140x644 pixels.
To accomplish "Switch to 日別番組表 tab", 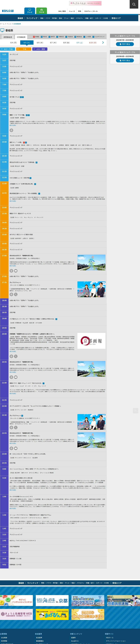I will pos(21,37).
